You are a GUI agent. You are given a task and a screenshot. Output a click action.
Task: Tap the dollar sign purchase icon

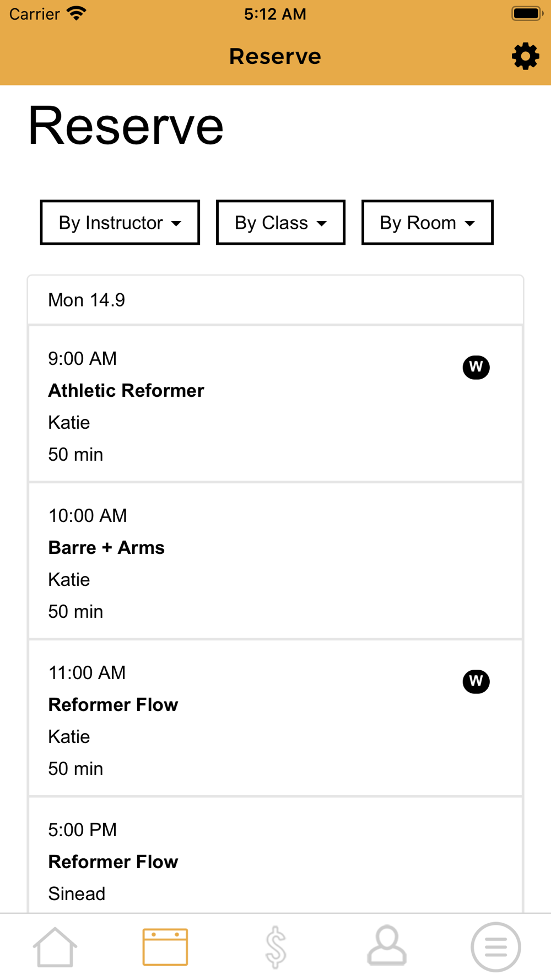coord(275,946)
